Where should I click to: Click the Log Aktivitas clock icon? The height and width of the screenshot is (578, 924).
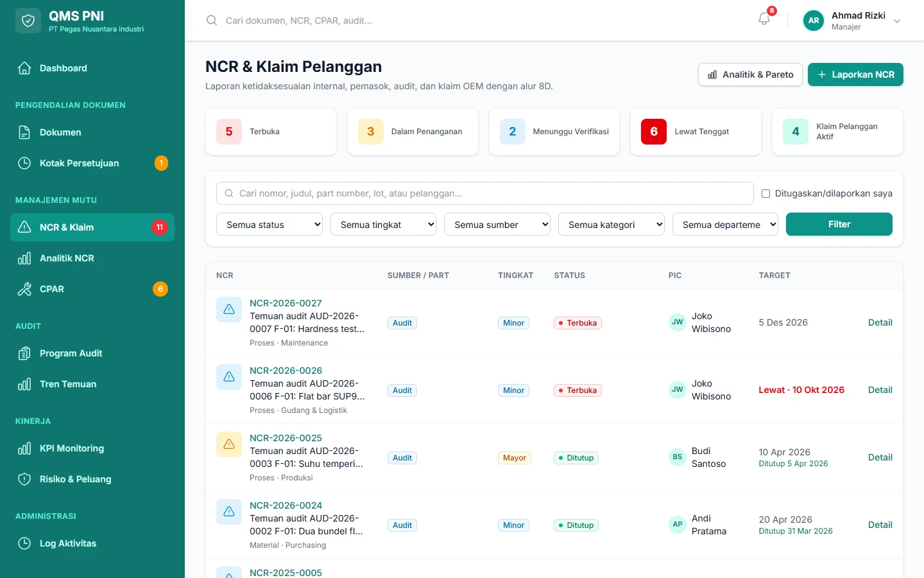24,543
